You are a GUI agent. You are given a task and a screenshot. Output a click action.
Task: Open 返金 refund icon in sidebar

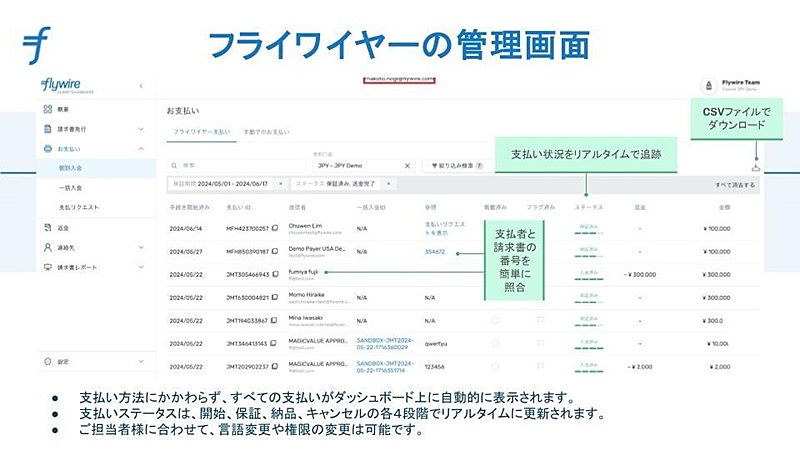point(48,228)
